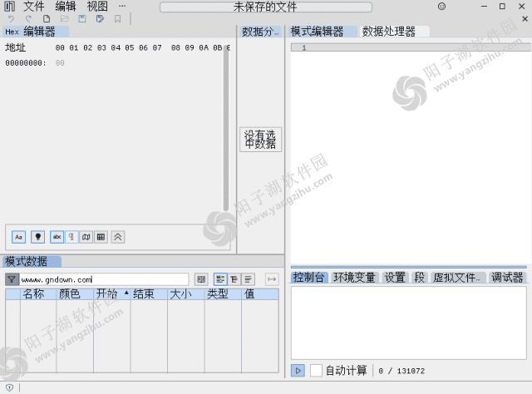Click the shield icon in status bar
The width and height of the screenshot is (532, 394).
pyautogui.click(x=9, y=387)
